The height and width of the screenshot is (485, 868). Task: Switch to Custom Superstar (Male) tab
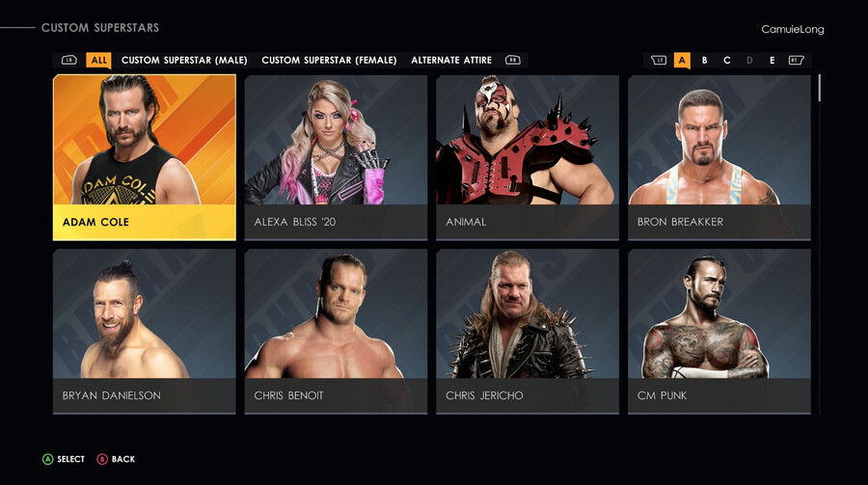184,60
